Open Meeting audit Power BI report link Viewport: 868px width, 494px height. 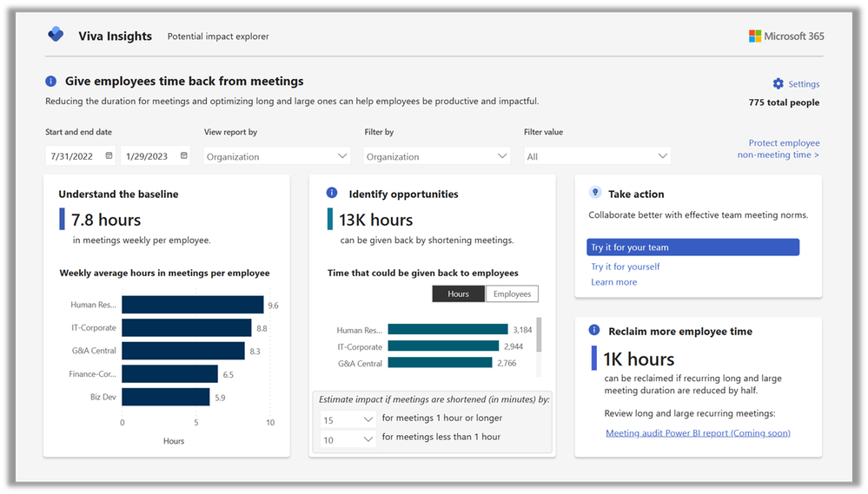click(698, 433)
